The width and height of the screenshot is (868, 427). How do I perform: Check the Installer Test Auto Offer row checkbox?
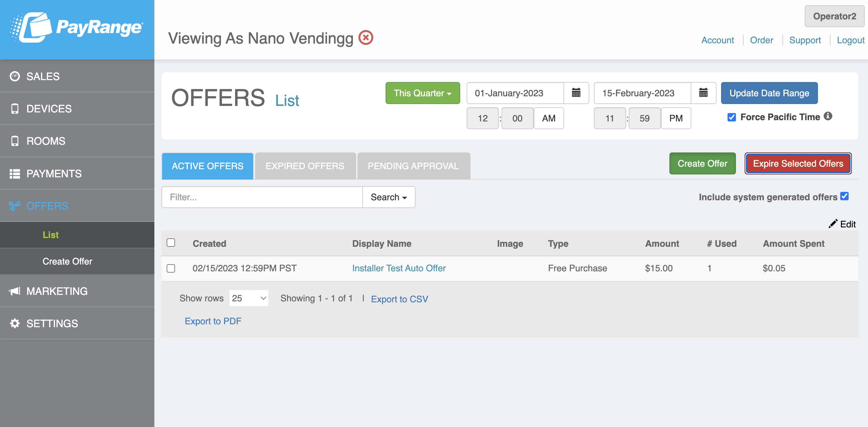[171, 268]
